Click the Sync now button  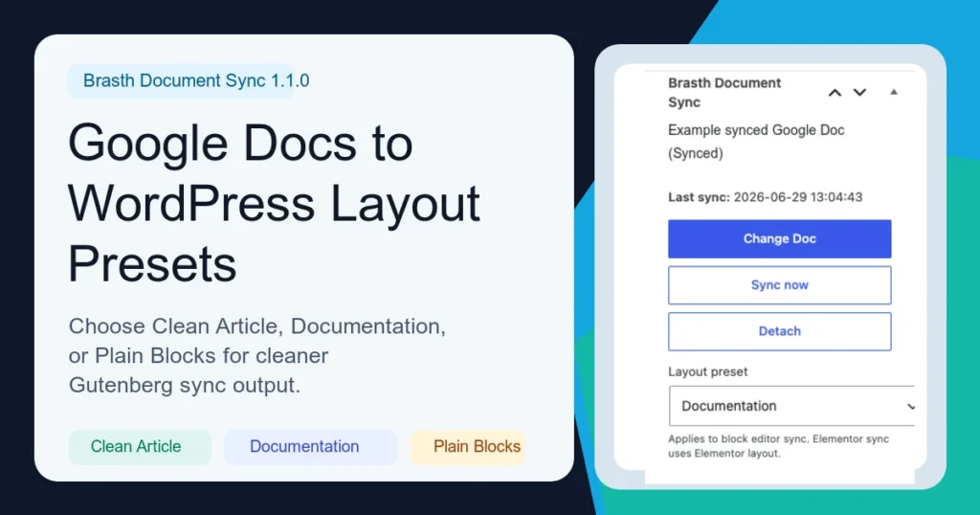(779, 285)
